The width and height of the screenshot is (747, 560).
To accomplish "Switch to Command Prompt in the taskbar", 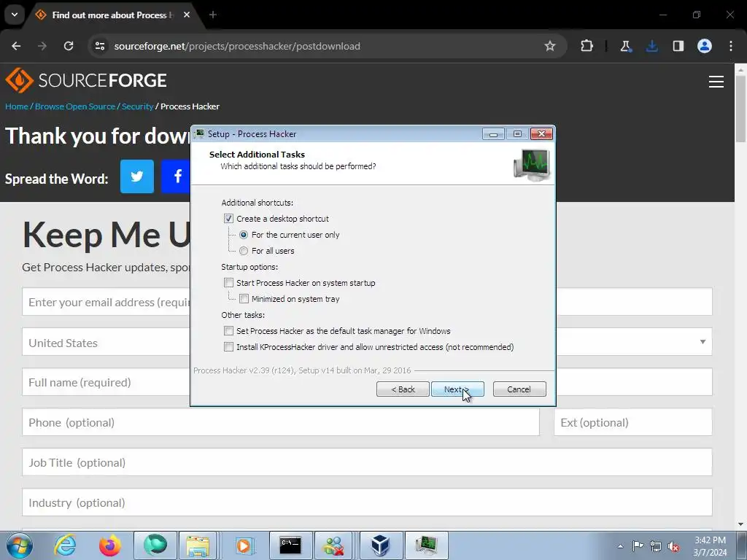I will click(x=290, y=545).
